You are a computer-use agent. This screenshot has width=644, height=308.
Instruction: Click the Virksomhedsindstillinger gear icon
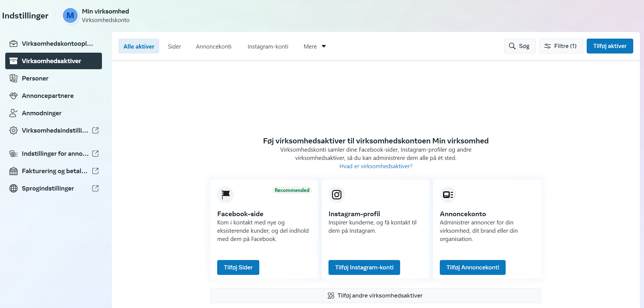click(14, 130)
